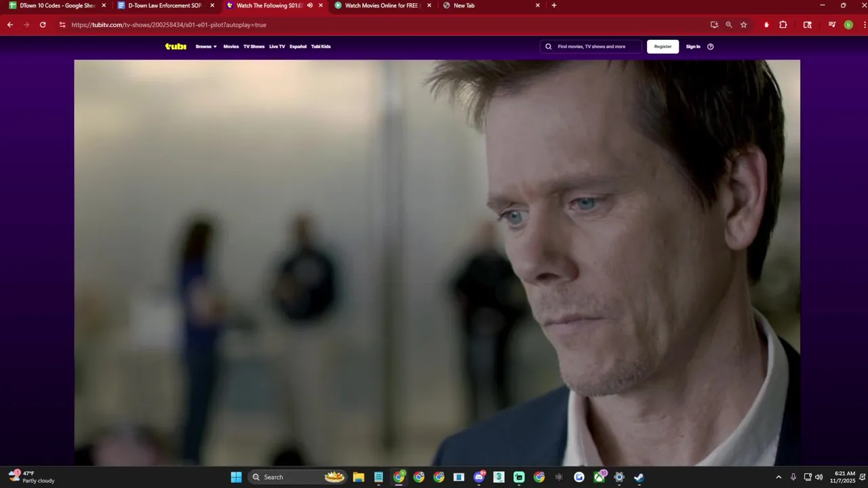Open the Español section
The image size is (868, 488).
point(298,47)
